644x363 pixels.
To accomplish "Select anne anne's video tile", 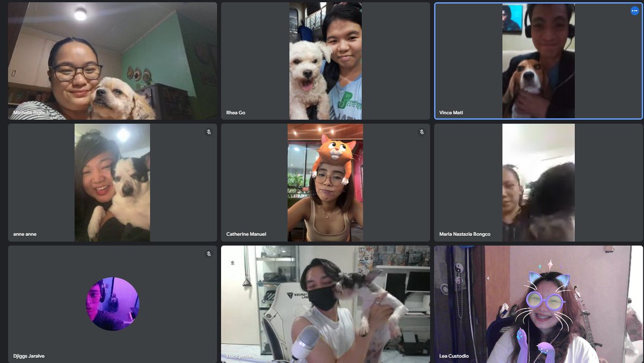I will (112, 183).
